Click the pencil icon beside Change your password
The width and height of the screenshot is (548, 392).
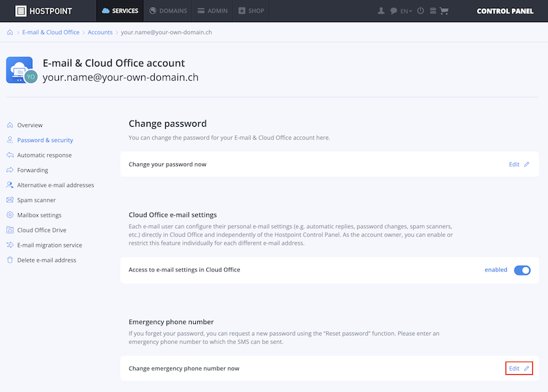(x=527, y=164)
